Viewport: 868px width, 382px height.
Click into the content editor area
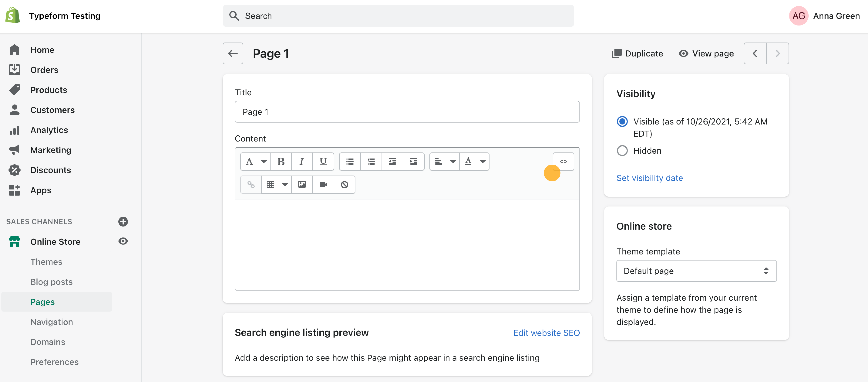(407, 245)
